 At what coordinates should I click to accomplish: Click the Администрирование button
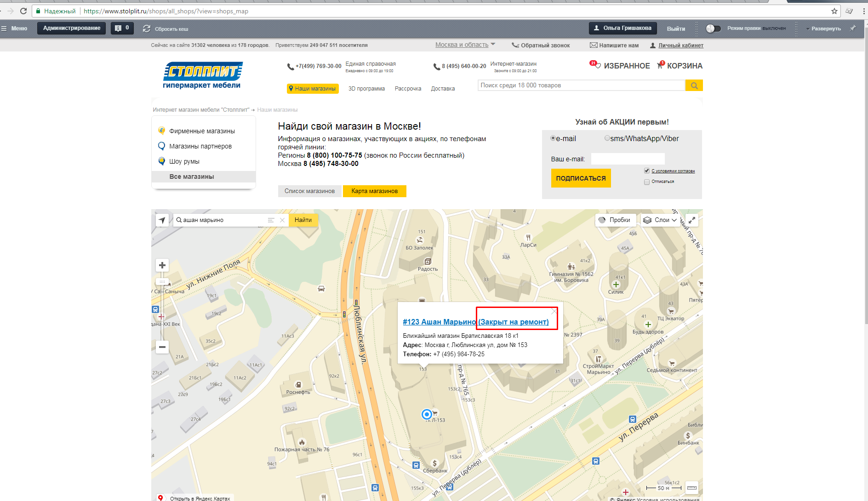click(x=72, y=28)
